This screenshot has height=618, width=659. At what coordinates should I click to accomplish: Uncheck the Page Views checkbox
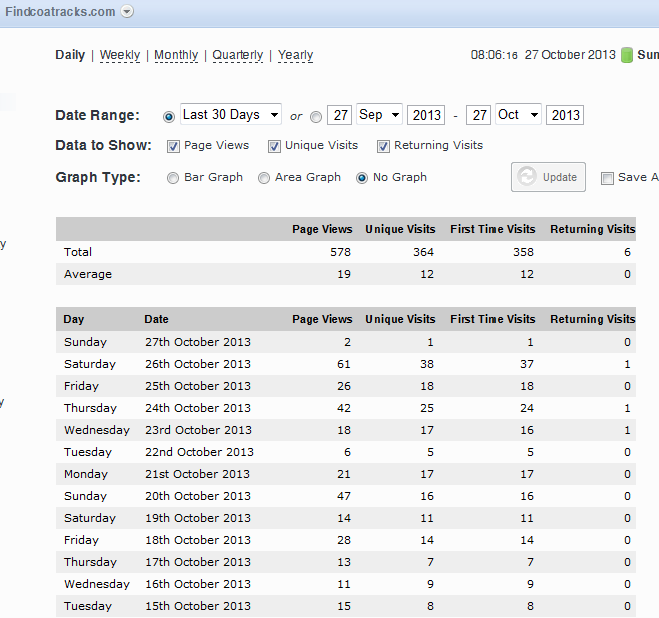pos(173,146)
